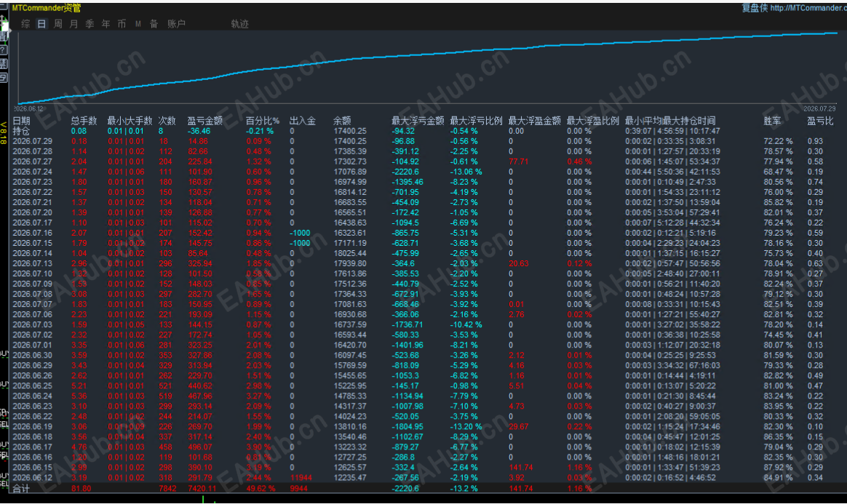Click the 49.62 % total percentage value

point(261,488)
